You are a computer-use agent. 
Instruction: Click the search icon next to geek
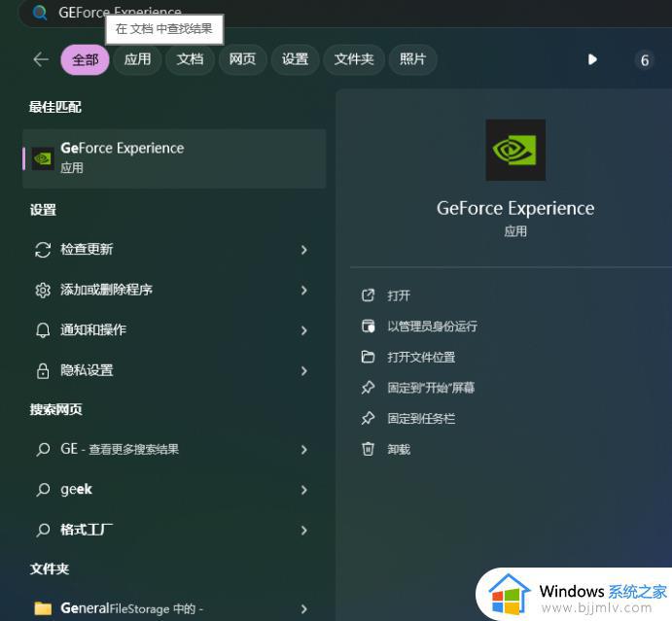43,490
